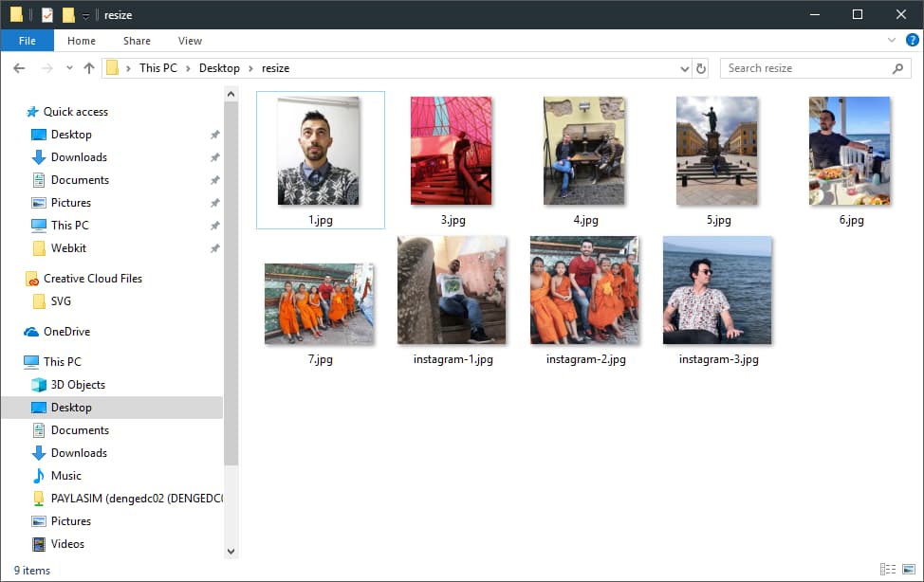Click Desktop in the address breadcrumb
The height and width of the screenshot is (582, 924).
point(219,68)
